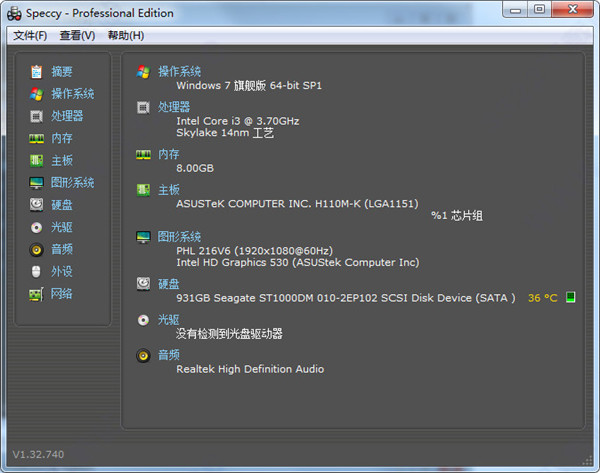Click the motherboard icon in summary panel
600x473 pixels.
(x=143, y=190)
